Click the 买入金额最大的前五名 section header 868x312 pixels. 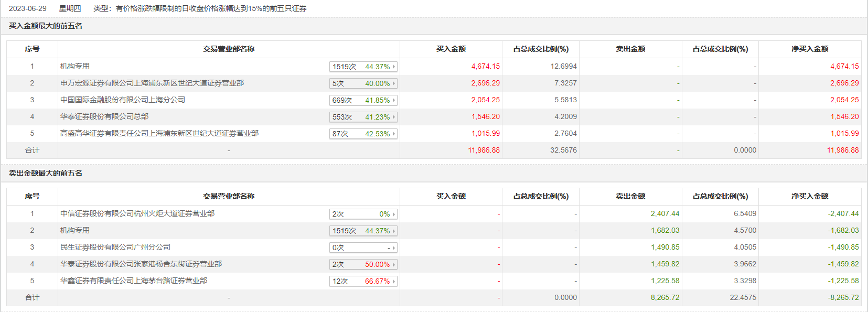[x=46, y=26]
